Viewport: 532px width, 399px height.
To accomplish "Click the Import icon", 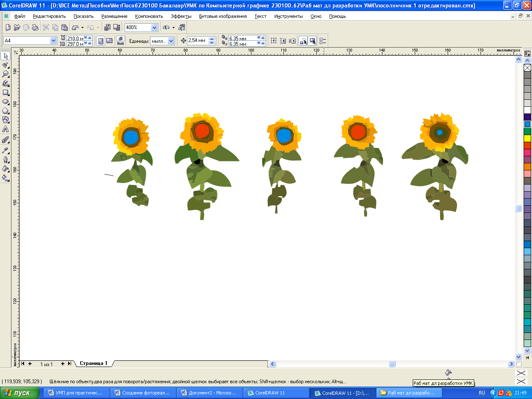I will pos(107,27).
